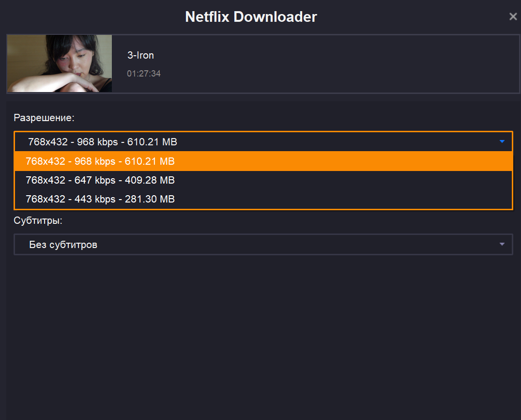Click the "Разрешение:" label
The image size is (521, 420).
[44, 118]
